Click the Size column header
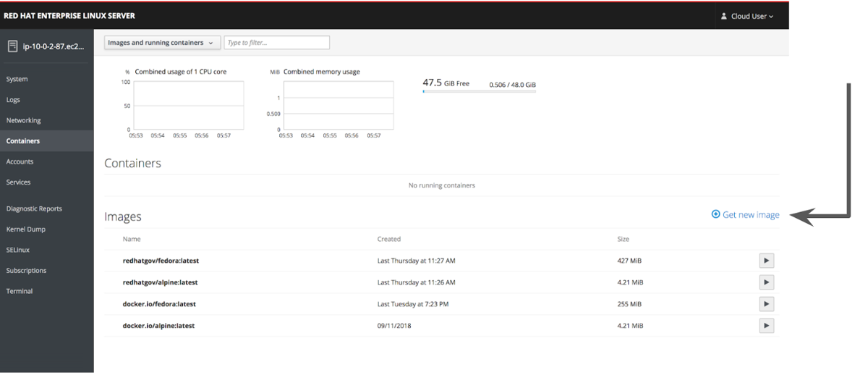Image resolution: width=868 pixels, height=375 pixels. 624,239
